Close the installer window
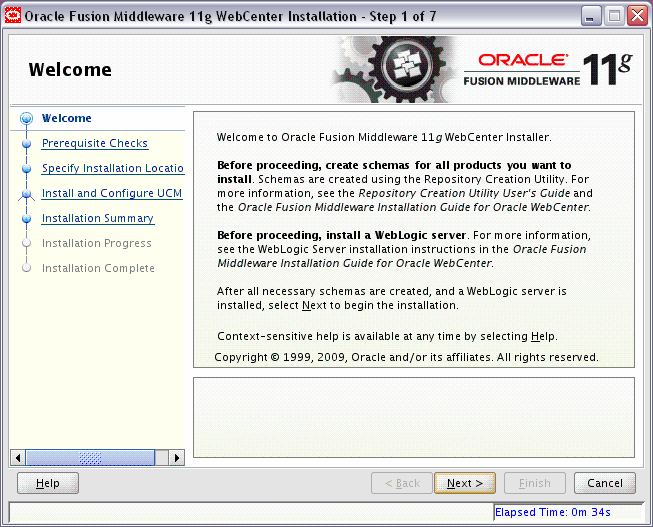Viewport: 653px width, 527px height. tap(638, 16)
